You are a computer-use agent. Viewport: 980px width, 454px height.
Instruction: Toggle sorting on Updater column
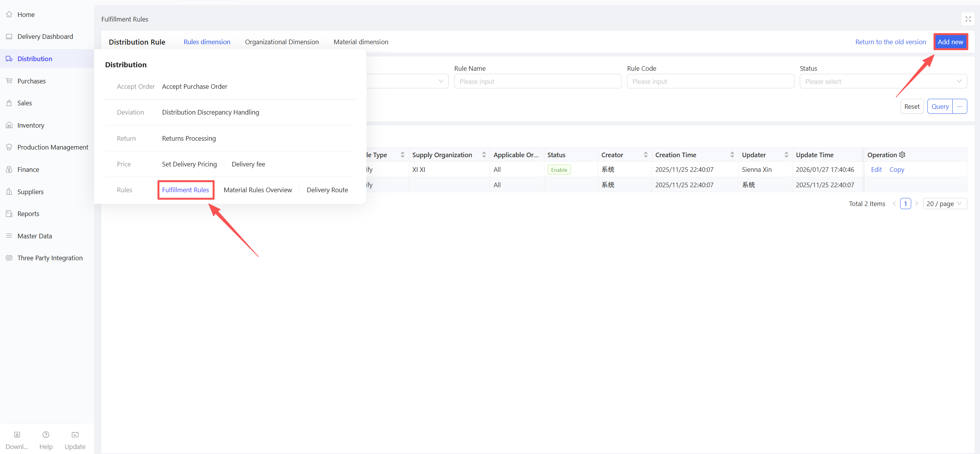(786, 155)
